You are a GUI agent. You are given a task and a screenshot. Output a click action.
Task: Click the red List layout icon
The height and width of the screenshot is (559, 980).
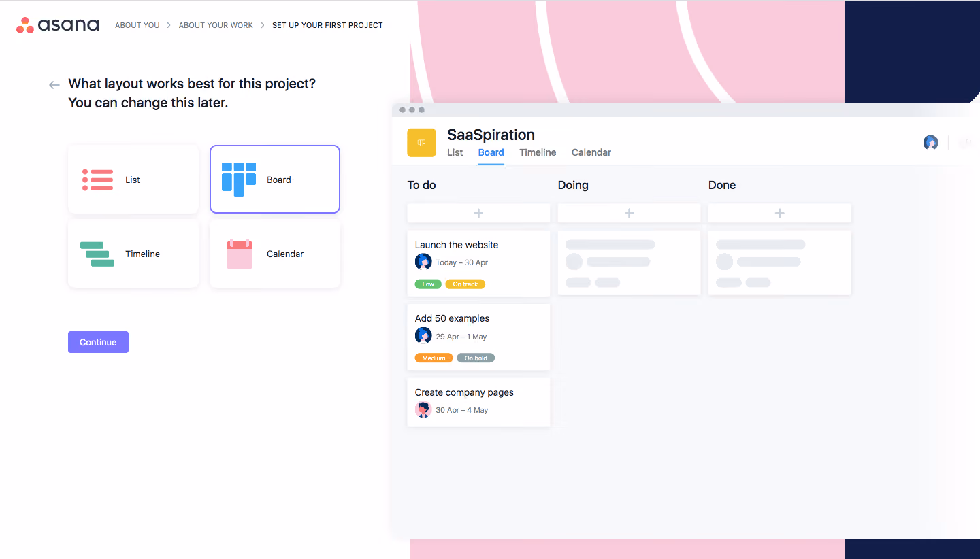(x=97, y=180)
